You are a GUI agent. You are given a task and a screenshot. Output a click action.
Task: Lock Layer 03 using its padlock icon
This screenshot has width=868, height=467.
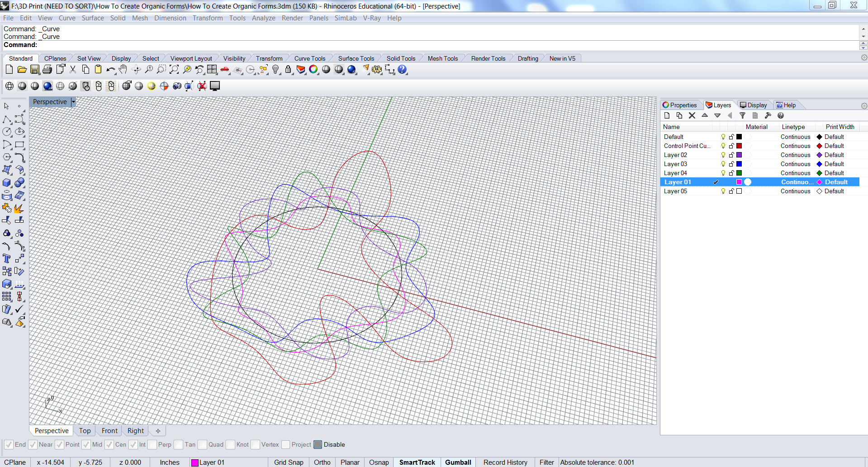[731, 164]
